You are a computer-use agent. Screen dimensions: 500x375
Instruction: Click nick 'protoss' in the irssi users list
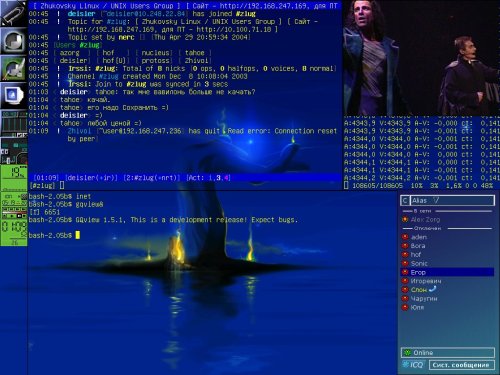coord(155,61)
